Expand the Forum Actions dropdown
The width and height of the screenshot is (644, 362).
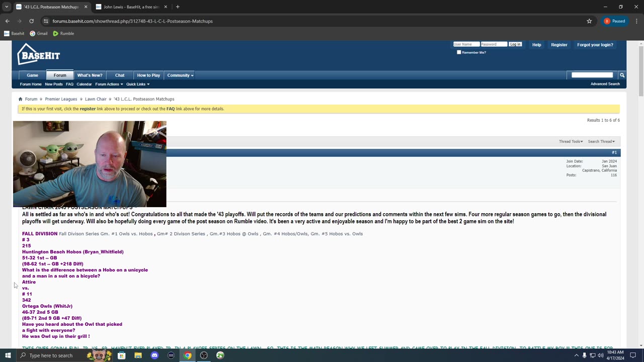(109, 84)
